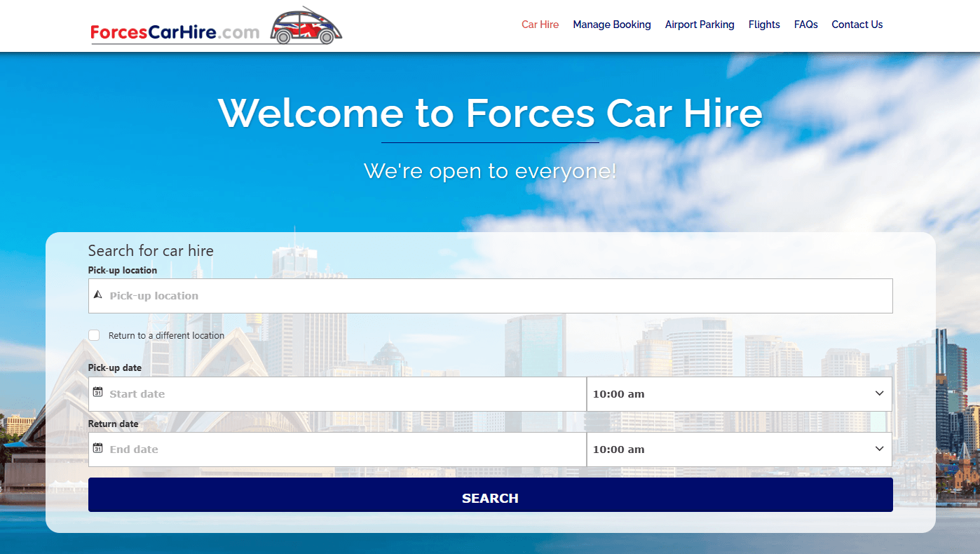This screenshot has width=980, height=554.
Task: Click the 'Search for car hire' heading
Action: click(151, 250)
